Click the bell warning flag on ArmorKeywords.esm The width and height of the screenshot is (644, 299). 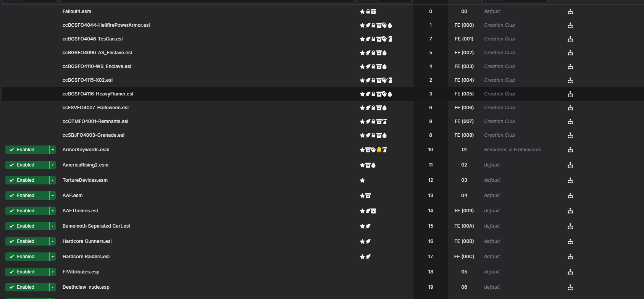click(379, 150)
